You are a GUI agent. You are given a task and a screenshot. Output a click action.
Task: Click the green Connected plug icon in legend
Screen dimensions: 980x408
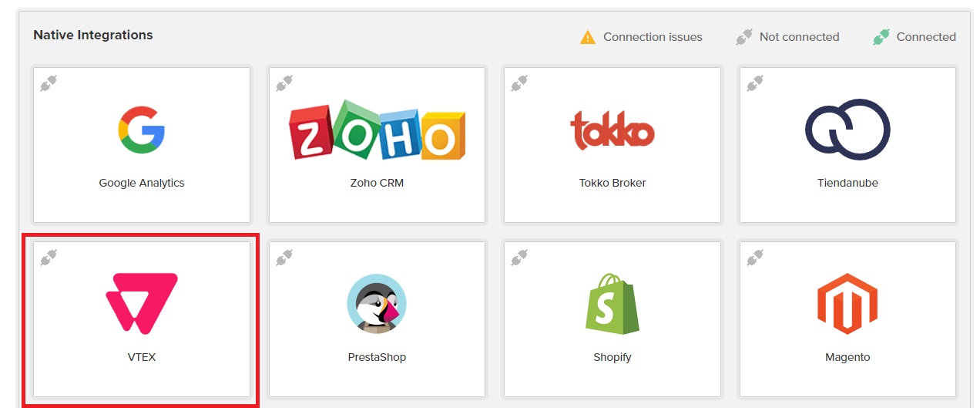pos(881,36)
